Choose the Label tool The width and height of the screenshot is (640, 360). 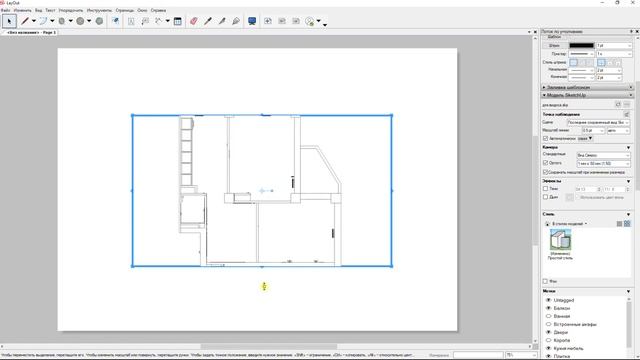tap(145, 21)
